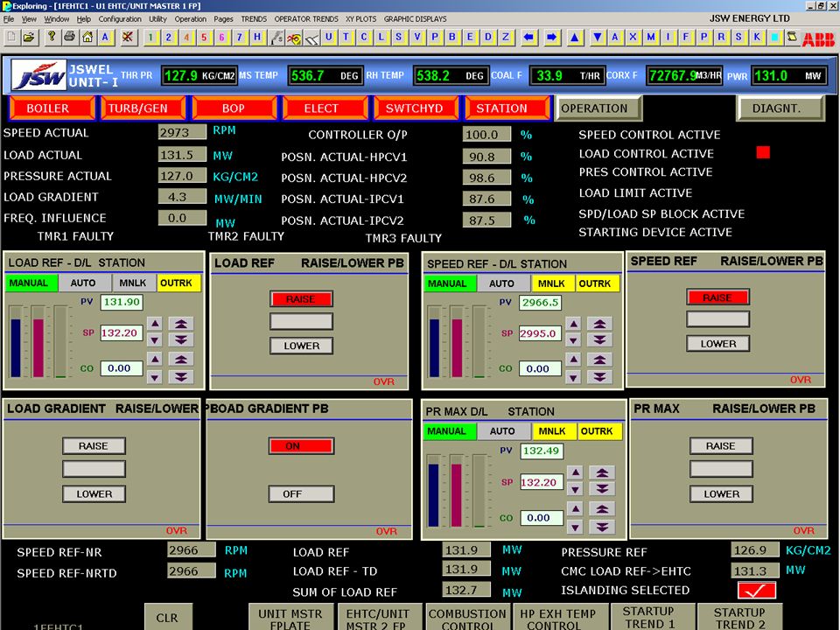Click the Z toolbar button
This screenshot has width=840, height=630.
click(506, 38)
